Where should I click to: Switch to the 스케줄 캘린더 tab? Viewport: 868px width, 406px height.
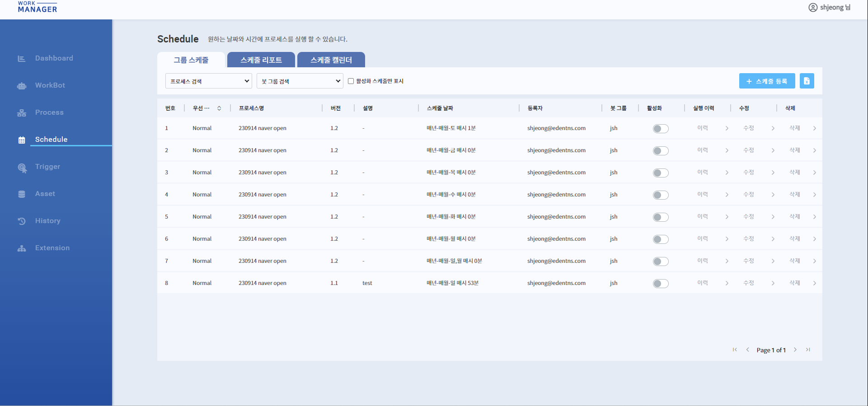tap(331, 60)
